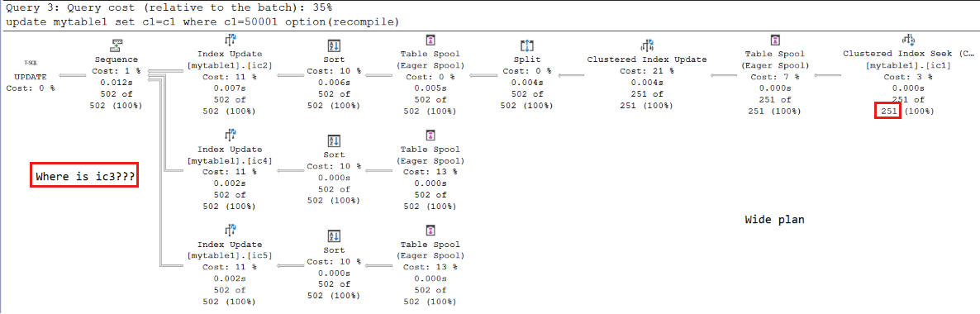Screen dimensions: 980x314
Task: Select Table Spool beside Clustered Index Seek
Action: pyautogui.click(x=775, y=40)
